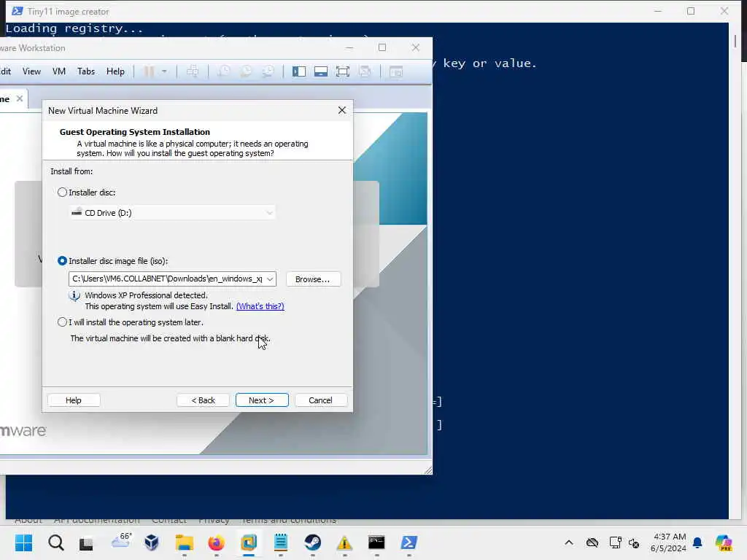Click the yellow warning triangle taskbar icon
The width and height of the screenshot is (747, 560).
click(x=344, y=542)
